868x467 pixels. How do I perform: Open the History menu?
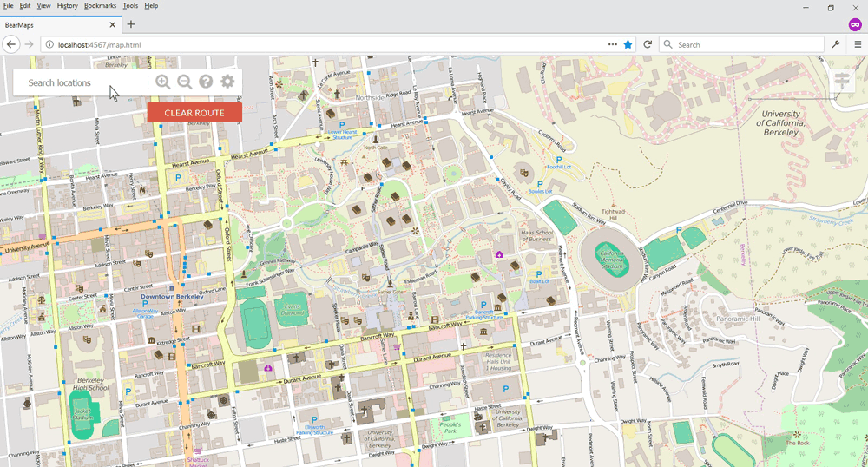(x=67, y=5)
